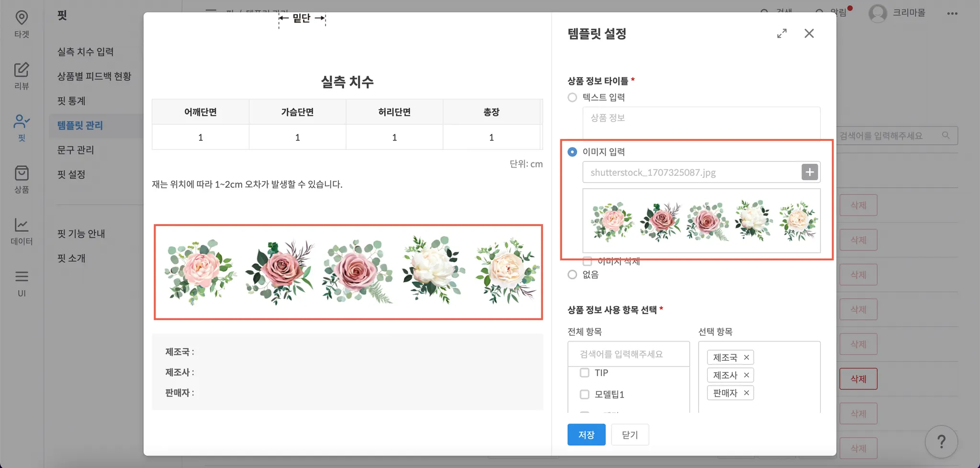
Task: Open the UI hamburger menu icon
Action: (x=22, y=277)
